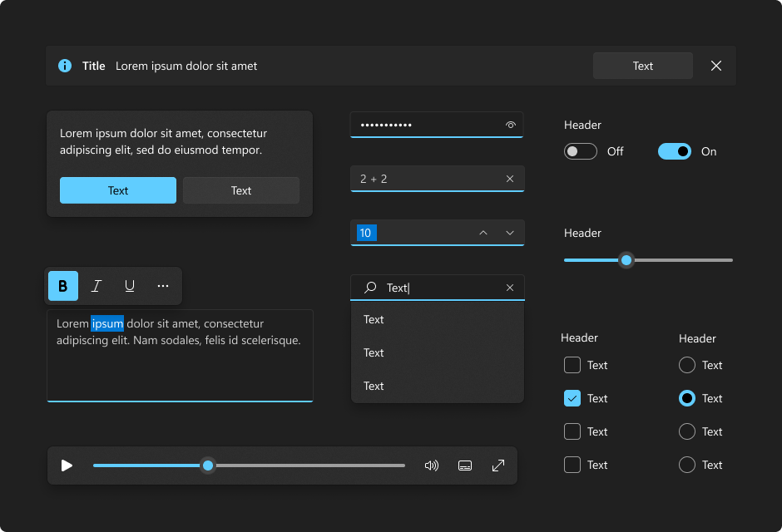The image size is (782, 532).
Task: Toggle bold formatting in the text editor
Action: click(x=62, y=286)
